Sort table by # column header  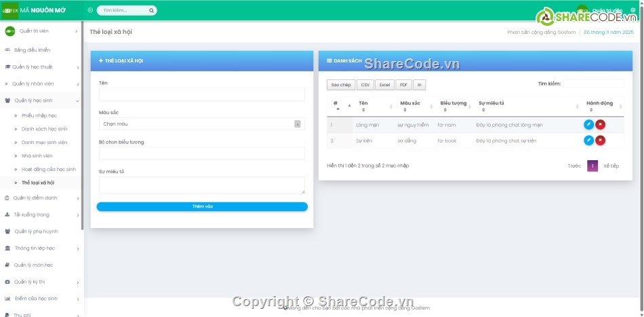(x=340, y=106)
